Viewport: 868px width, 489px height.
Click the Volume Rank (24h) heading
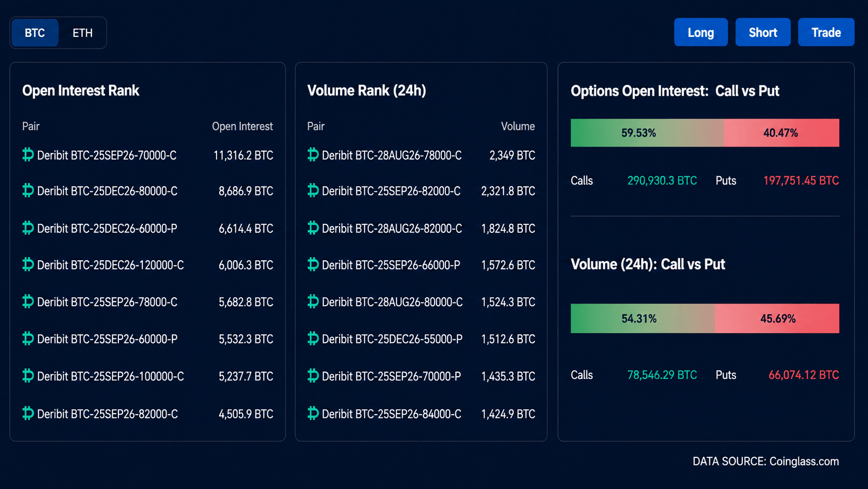[x=367, y=91]
